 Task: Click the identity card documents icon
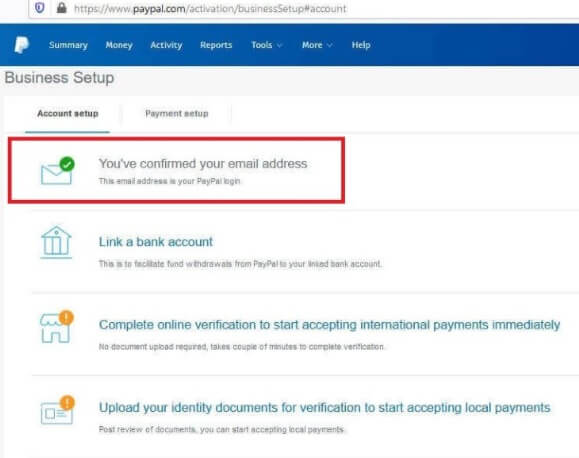coord(57,410)
